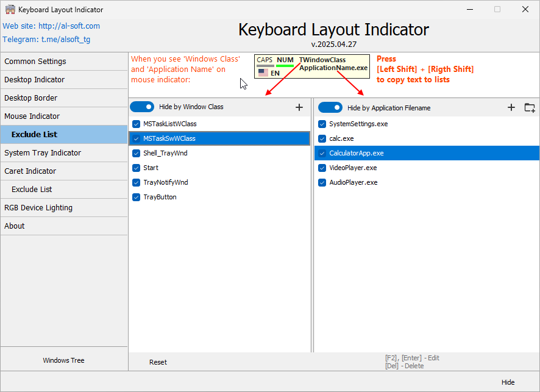Open the al-soft.com website link

(69, 26)
